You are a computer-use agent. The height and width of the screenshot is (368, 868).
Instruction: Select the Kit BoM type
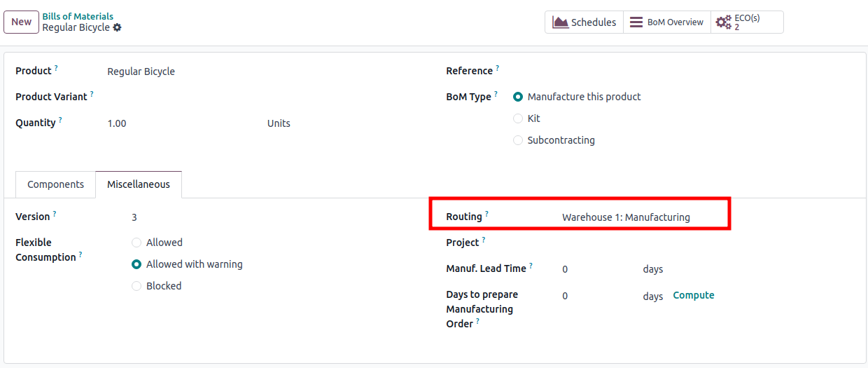click(x=518, y=118)
